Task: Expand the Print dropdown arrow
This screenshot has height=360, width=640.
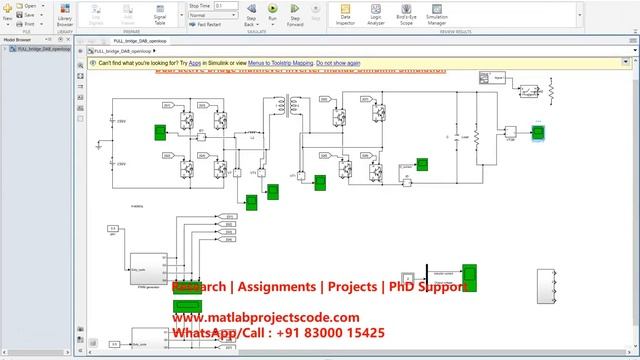Action: click(x=42, y=24)
